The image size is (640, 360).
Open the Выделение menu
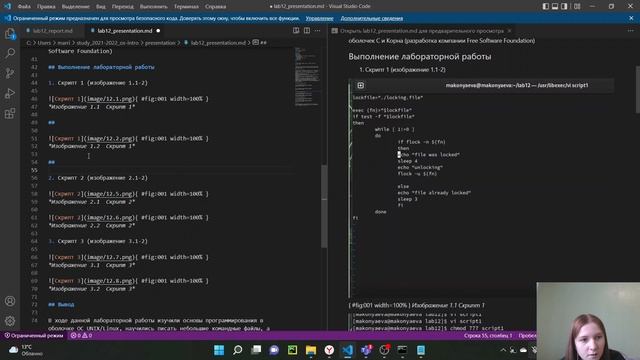[x=76, y=7]
